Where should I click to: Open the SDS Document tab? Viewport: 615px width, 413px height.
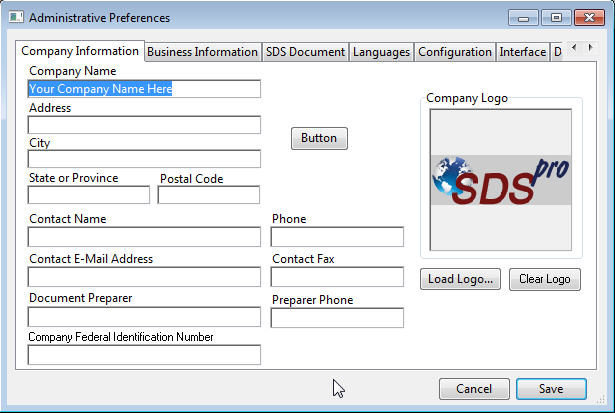305,52
